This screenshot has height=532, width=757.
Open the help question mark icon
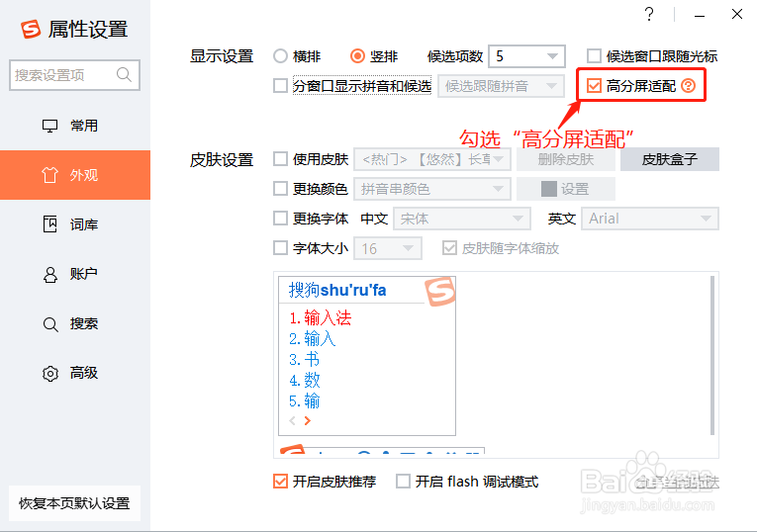[x=649, y=15]
